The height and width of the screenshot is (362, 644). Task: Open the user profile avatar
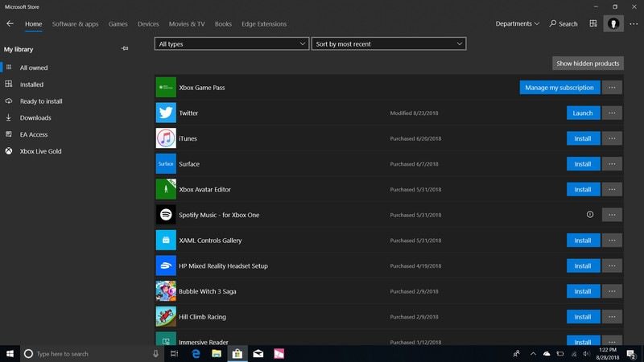click(x=613, y=24)
